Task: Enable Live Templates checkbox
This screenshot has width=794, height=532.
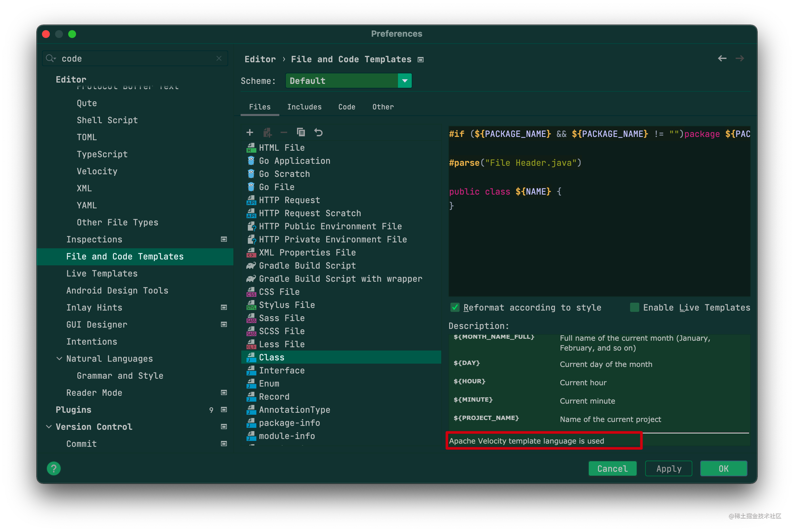Action: click(x=634, y=307)
